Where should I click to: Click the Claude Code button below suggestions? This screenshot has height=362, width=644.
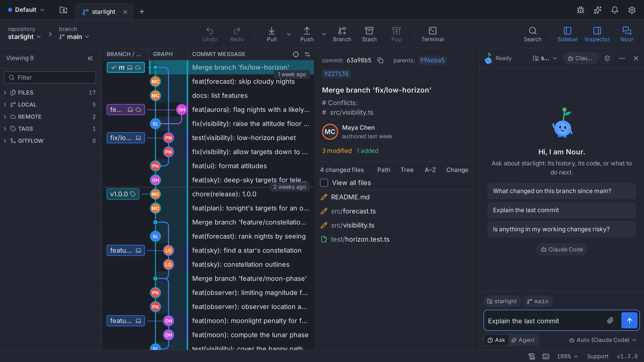[561, 249]
